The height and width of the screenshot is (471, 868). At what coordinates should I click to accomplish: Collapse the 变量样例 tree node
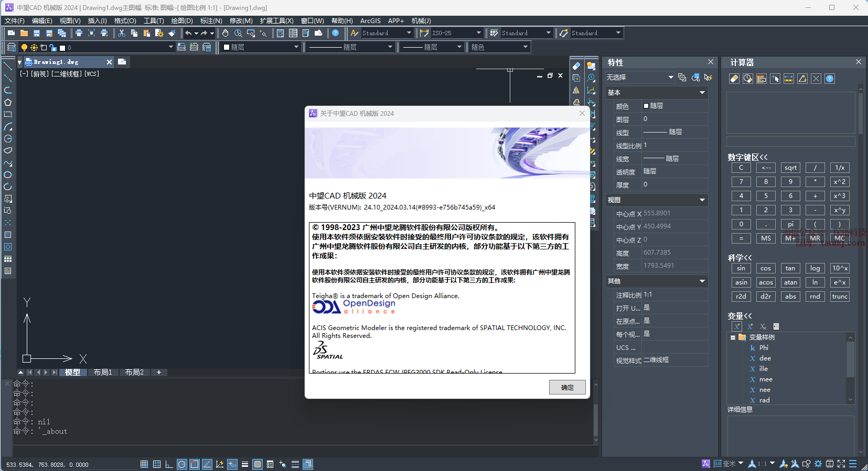(x=733, y=337)
